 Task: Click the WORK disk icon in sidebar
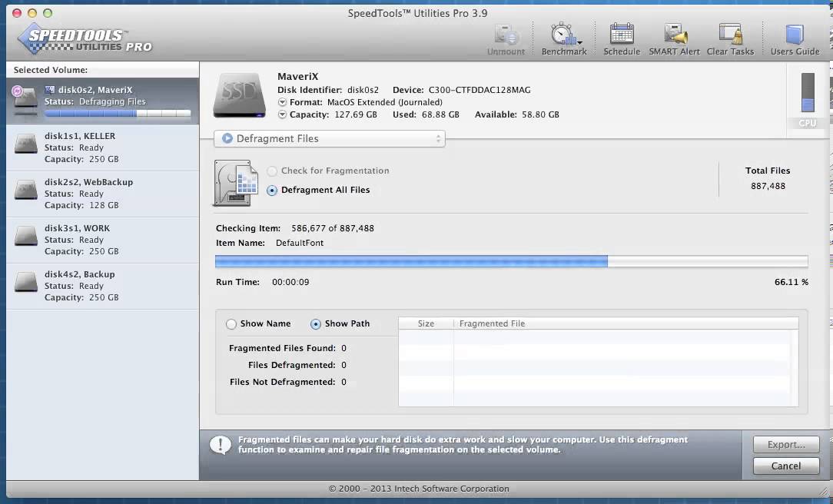click(25, 237)
